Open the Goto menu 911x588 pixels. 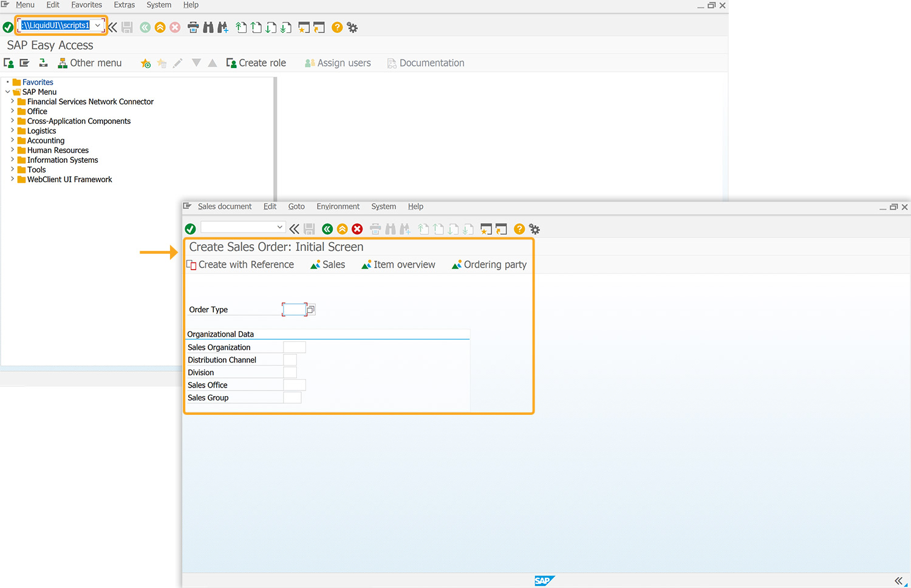pyautogui.click(x=296, y=207)
